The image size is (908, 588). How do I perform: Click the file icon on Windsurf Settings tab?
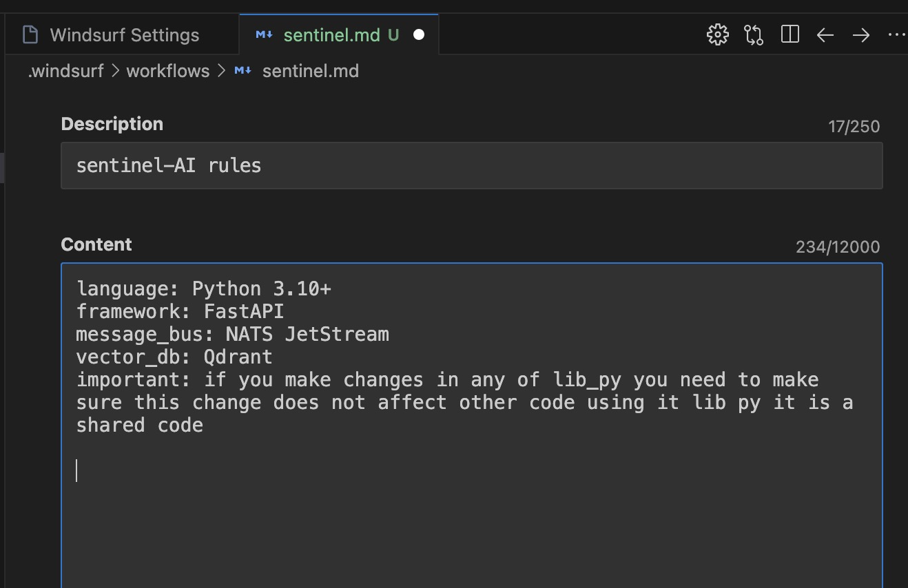[x=30, y=34]
